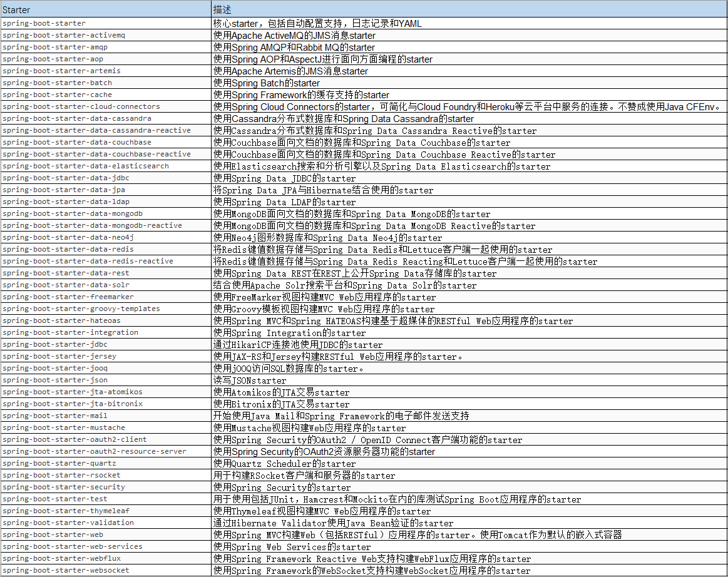Select the spring-boot-starter-activemq cell
Viewport: 728px width, 577px height.
point(106,35)
